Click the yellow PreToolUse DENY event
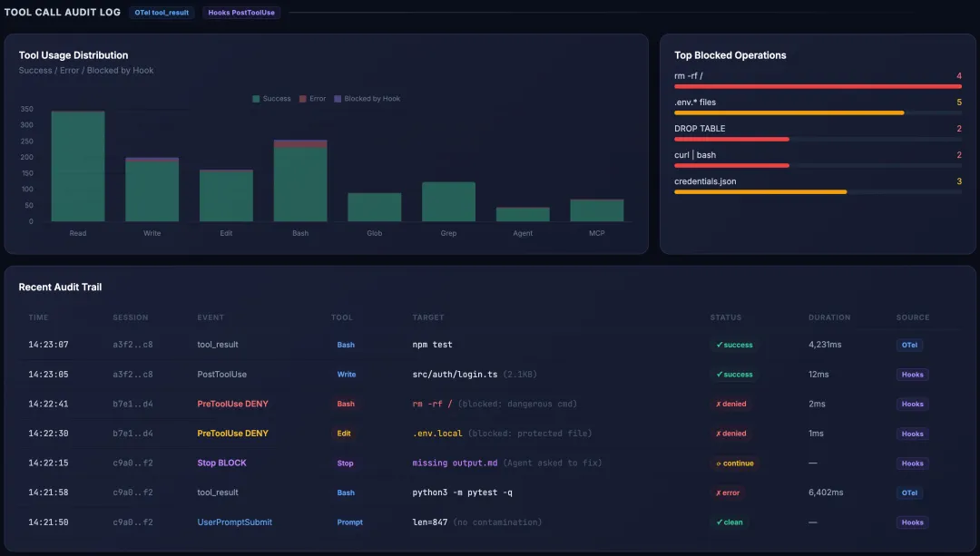 [232, 433]
